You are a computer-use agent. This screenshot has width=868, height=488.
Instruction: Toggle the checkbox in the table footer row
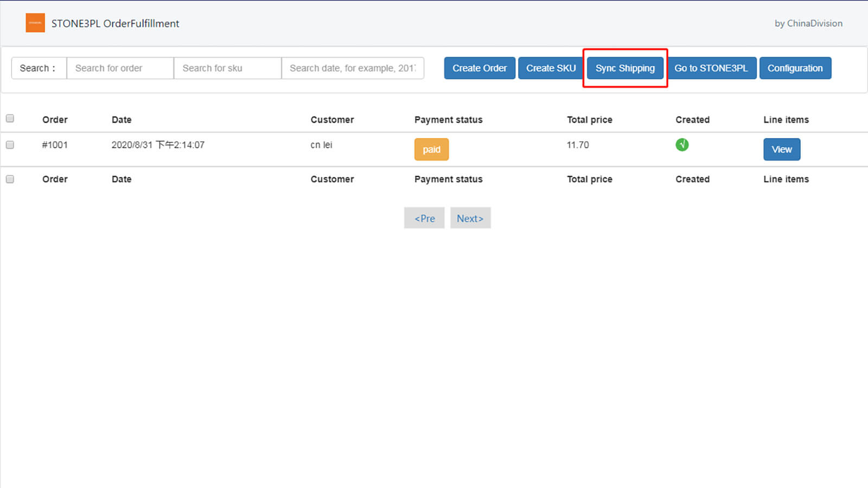(x=10, y=179)
